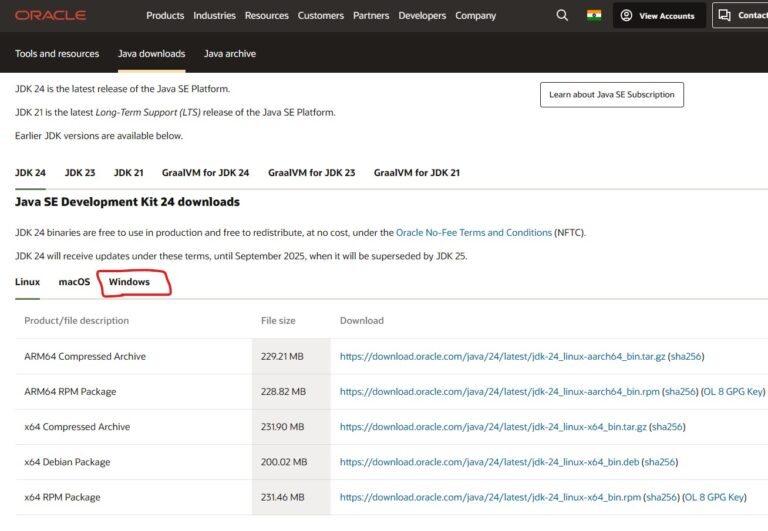The width and height of the screenshot is (768, 531).
Task: Select the Windows OS tab
Action: tap(129, 282)
